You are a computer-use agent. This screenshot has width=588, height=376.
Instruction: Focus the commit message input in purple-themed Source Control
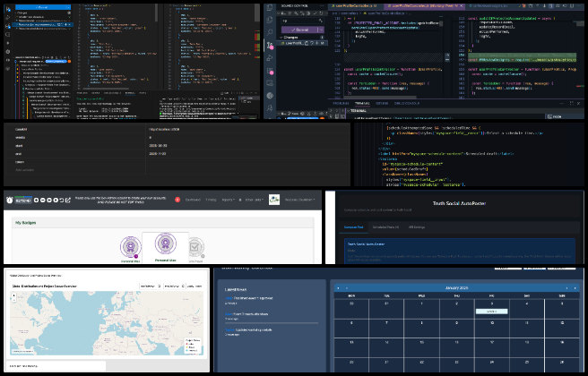click(x=302, y=21)
